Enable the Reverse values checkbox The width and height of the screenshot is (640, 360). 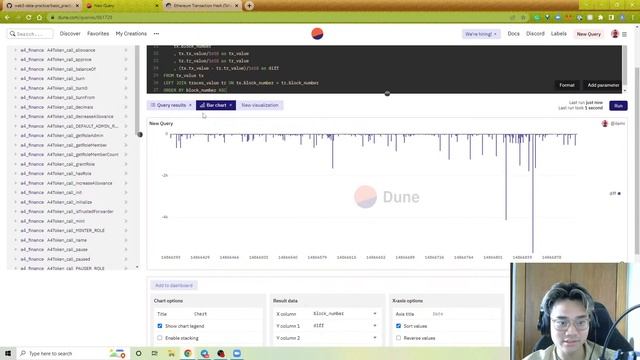(x=398, y=338)
